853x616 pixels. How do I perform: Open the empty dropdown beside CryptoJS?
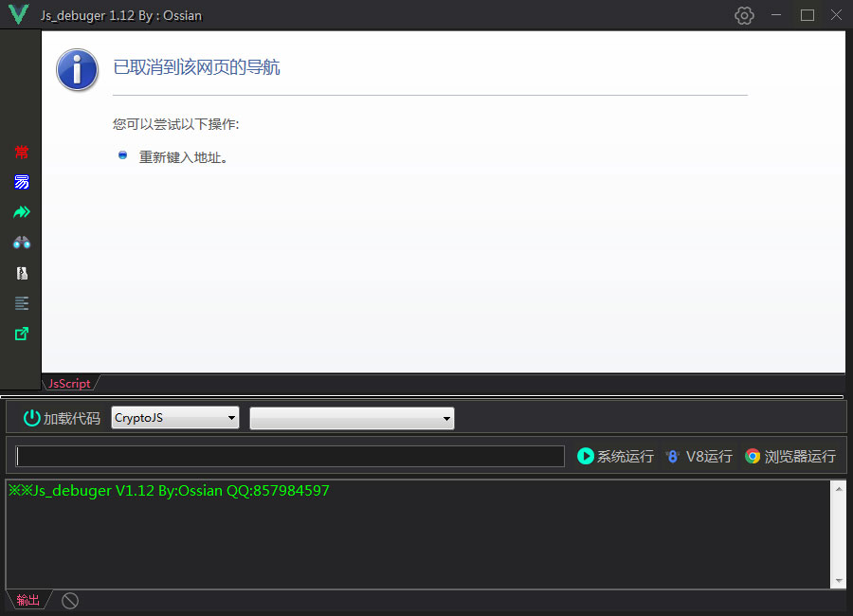[352, 419]
